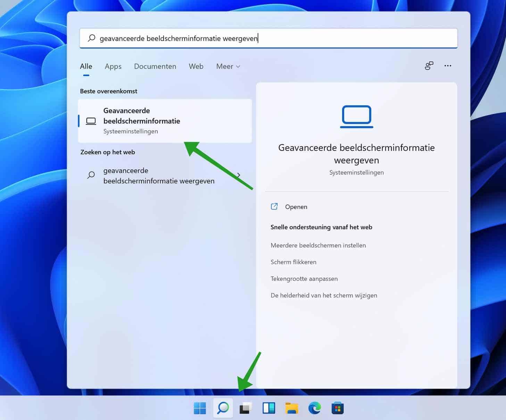Click the large laptop icon in the preview pane
This screenshot has width=506, height=420.
click(x=357, y=117)
